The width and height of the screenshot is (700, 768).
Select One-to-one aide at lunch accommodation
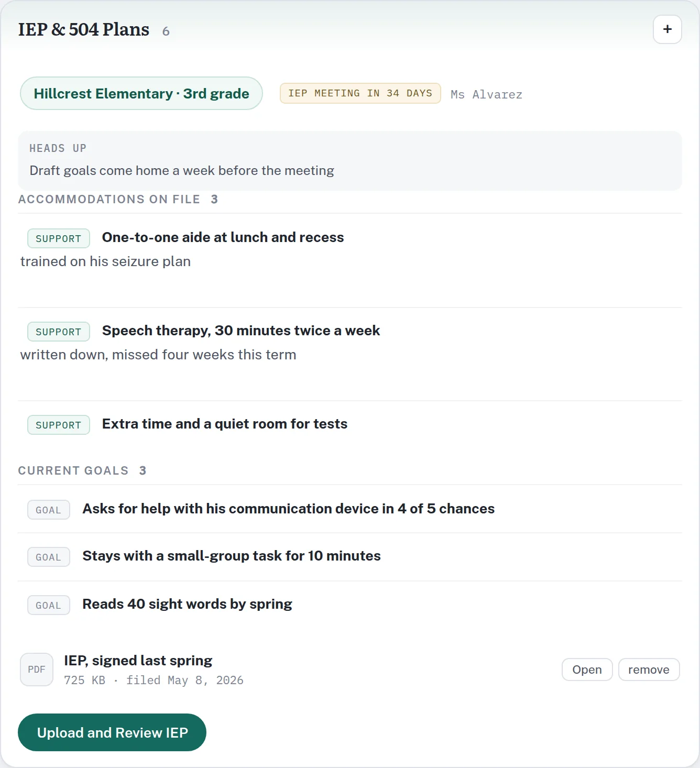click(350, 260)
